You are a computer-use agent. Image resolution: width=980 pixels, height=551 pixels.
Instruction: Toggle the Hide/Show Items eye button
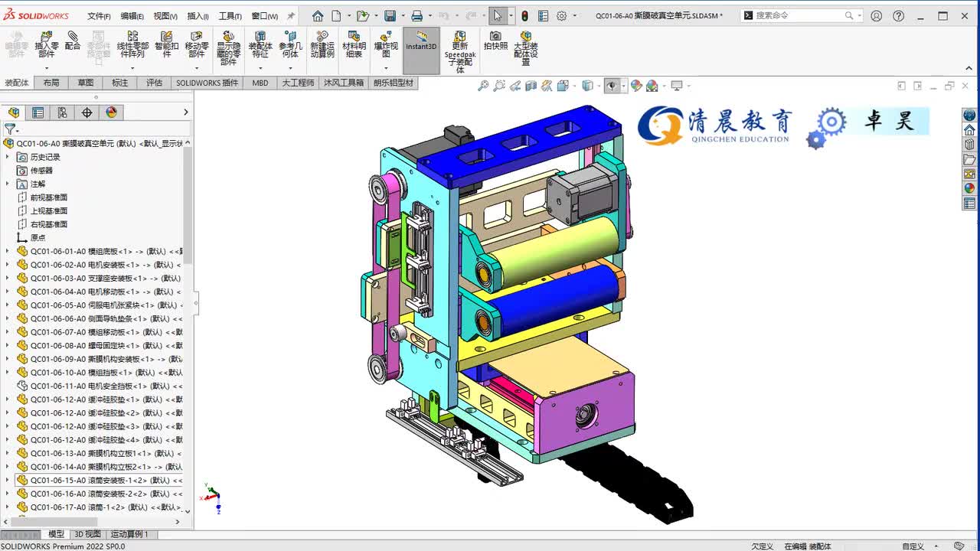[x=611, y=86]
